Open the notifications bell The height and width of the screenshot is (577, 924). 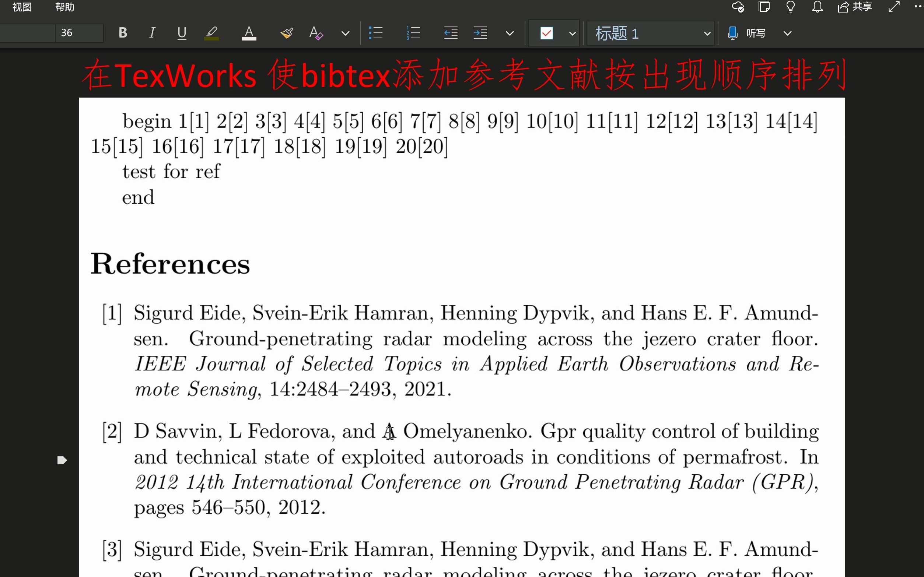click(x=817, y=7)
